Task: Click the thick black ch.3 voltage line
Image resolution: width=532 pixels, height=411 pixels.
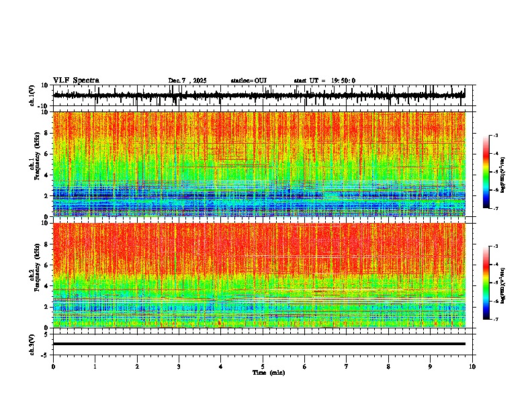Action: click(x=259, y=344)
